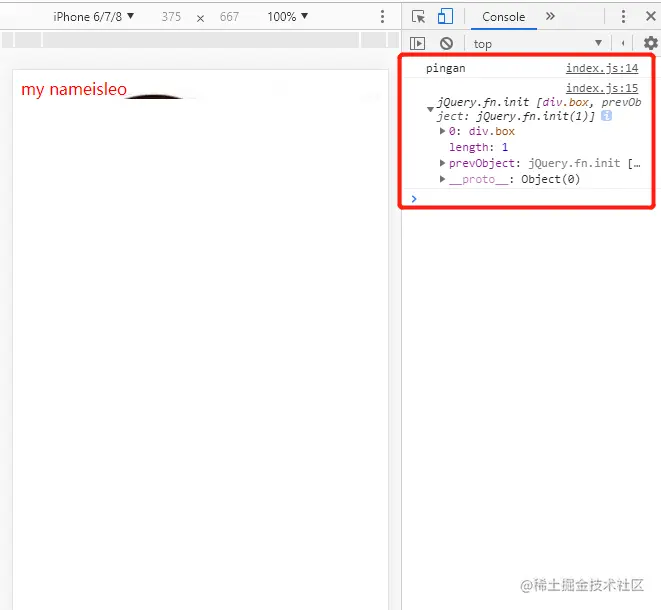Switch to the Console tab
The width and height of the screenshot is (661, 610).
[503, 17]
